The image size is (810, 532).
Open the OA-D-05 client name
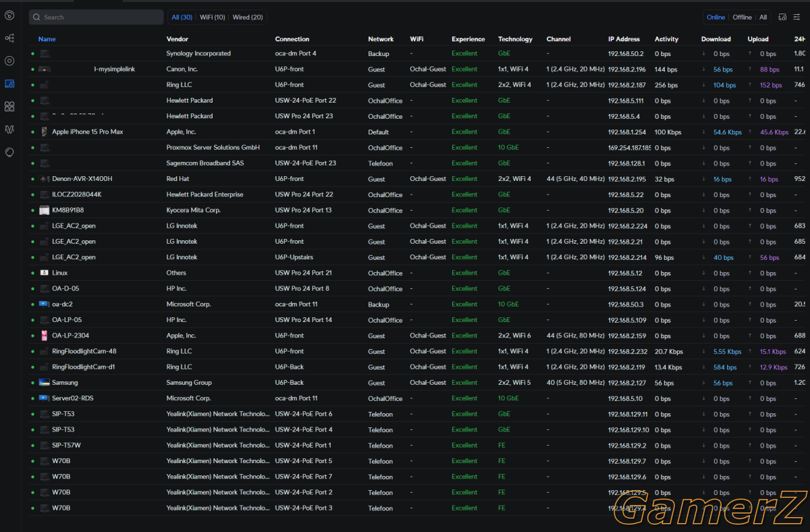point(65,288)
